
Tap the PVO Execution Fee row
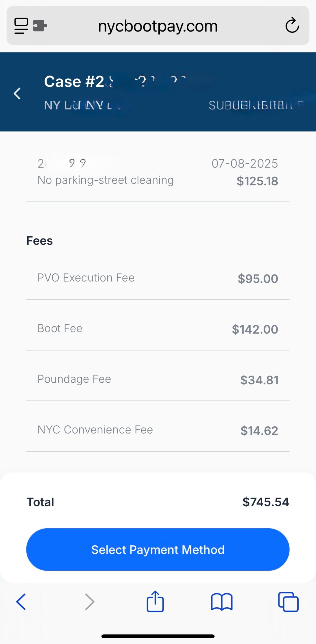158,278
